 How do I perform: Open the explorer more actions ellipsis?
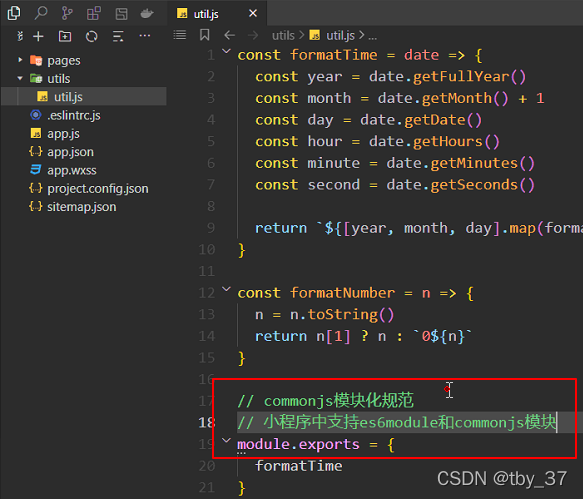pyautogui.click(x=145, y=36)
